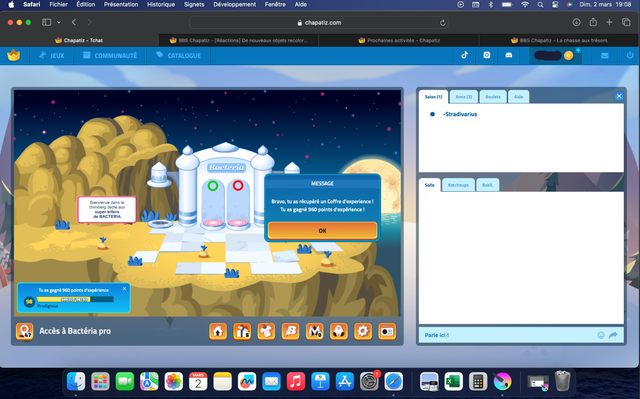Send chat message with arrow icon

(613, 335)
